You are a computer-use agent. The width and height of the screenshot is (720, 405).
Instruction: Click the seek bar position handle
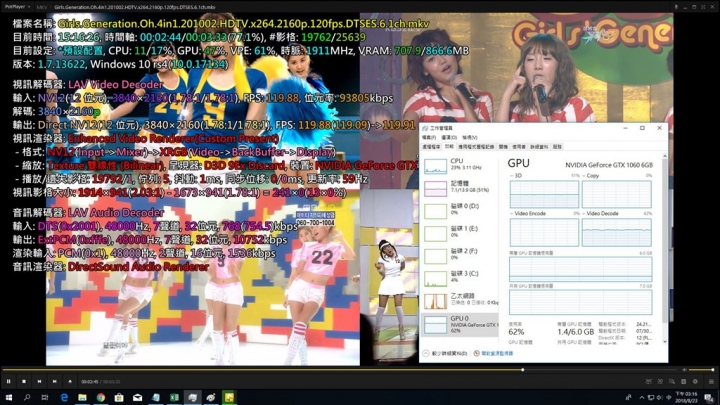(523, 369)
